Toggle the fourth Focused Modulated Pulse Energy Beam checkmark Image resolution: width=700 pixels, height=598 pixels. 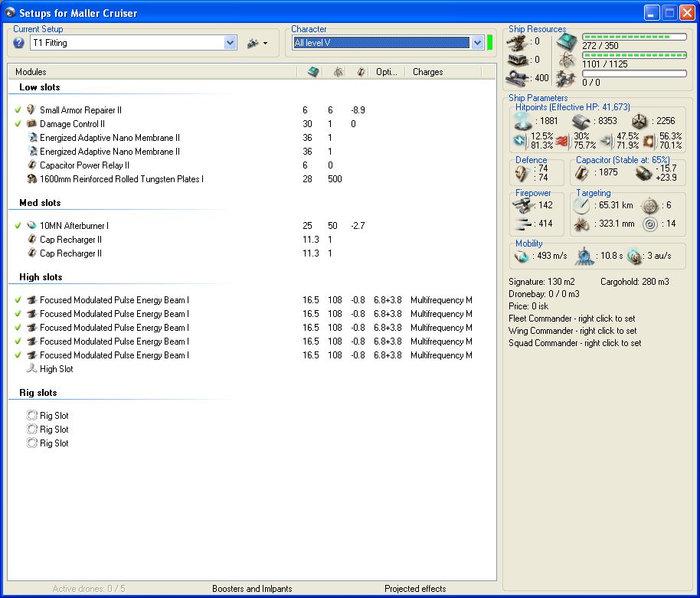tap(18, 341)
